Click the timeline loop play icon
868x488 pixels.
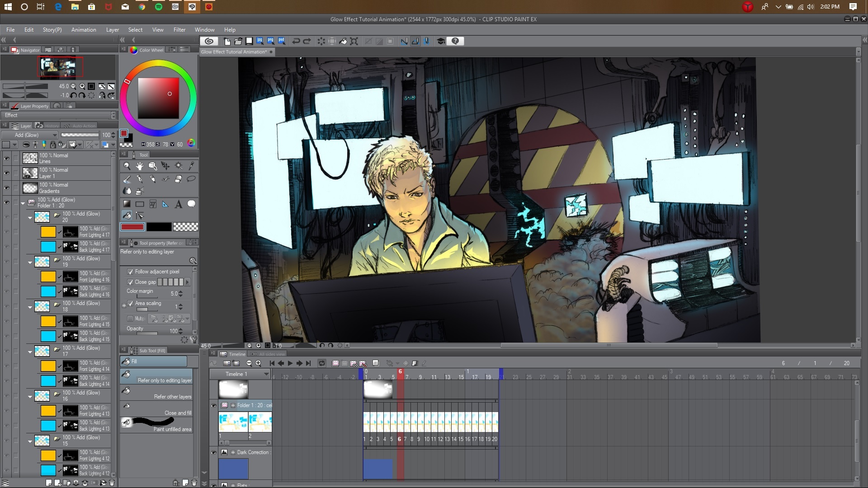pyautogui.click(x=322, y=363)
